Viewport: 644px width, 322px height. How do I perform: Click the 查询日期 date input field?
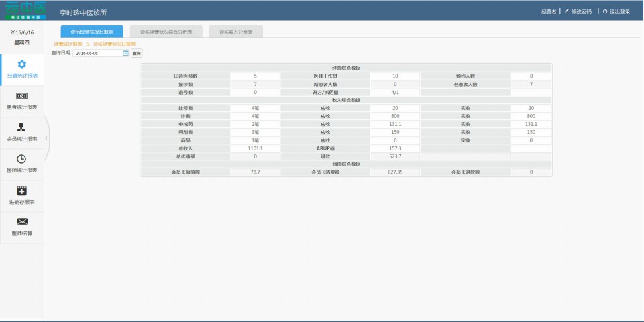pos(97,53)
